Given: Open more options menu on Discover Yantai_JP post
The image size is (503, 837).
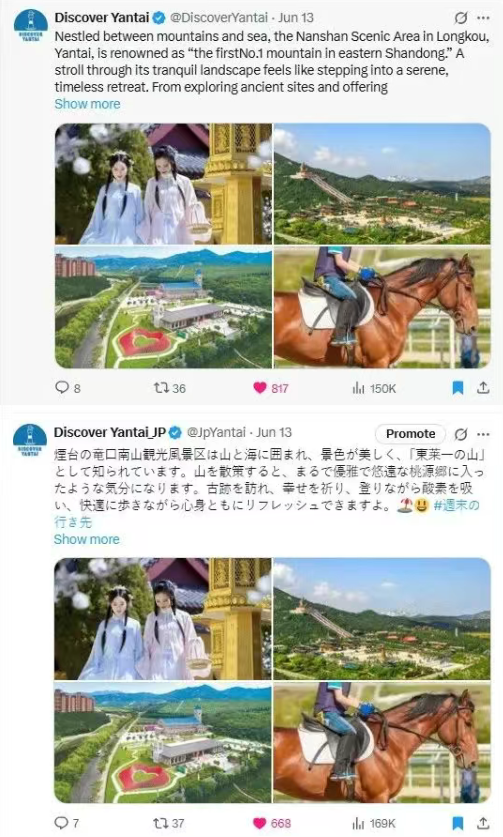Looking at the screenshot, I should click(x=483, y=434).
